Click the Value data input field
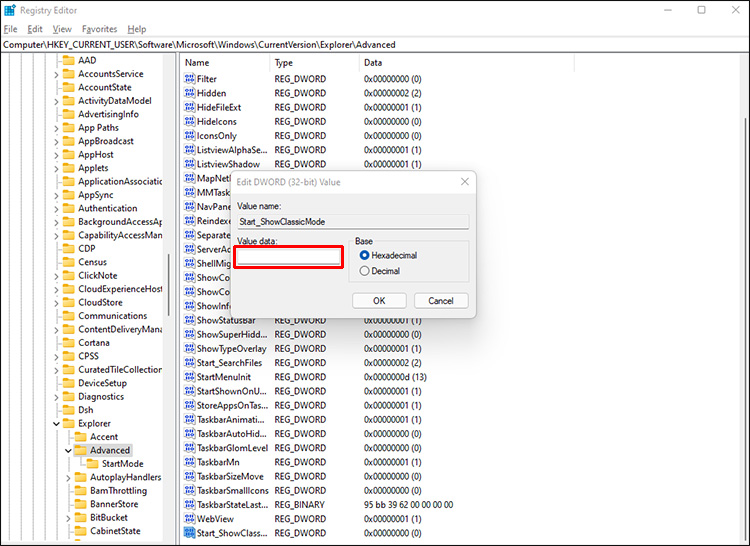Viewport: 750px width, 546px height. [289, 257]
